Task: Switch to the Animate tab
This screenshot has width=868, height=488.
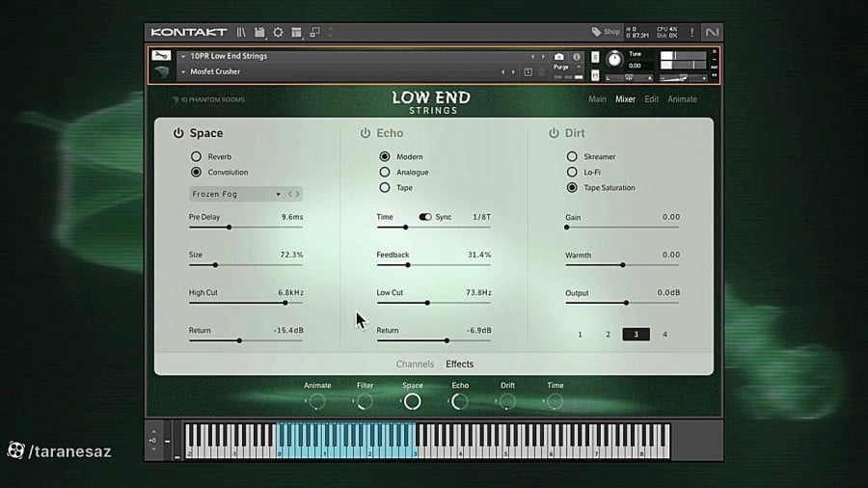Action: tap(682, 99)
